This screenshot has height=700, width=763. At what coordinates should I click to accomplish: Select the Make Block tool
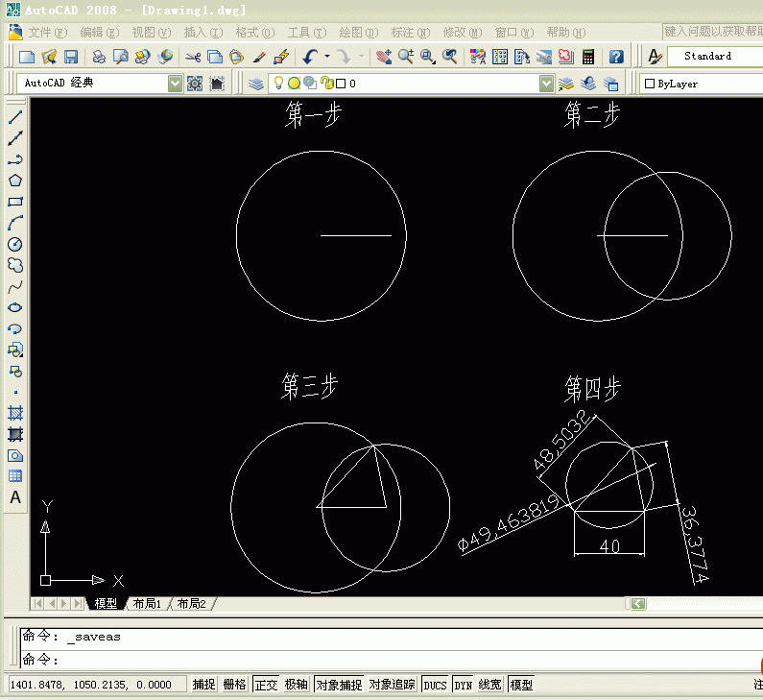15,372
